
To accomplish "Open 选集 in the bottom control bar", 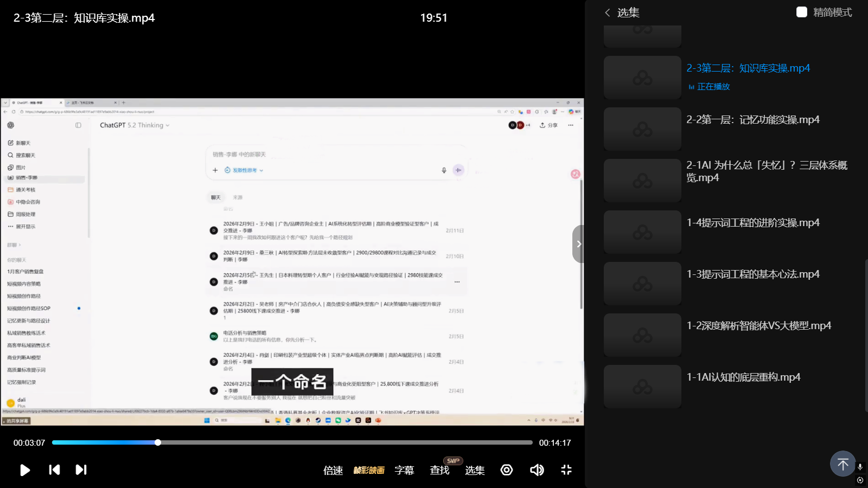I will (x=475, y=470).
